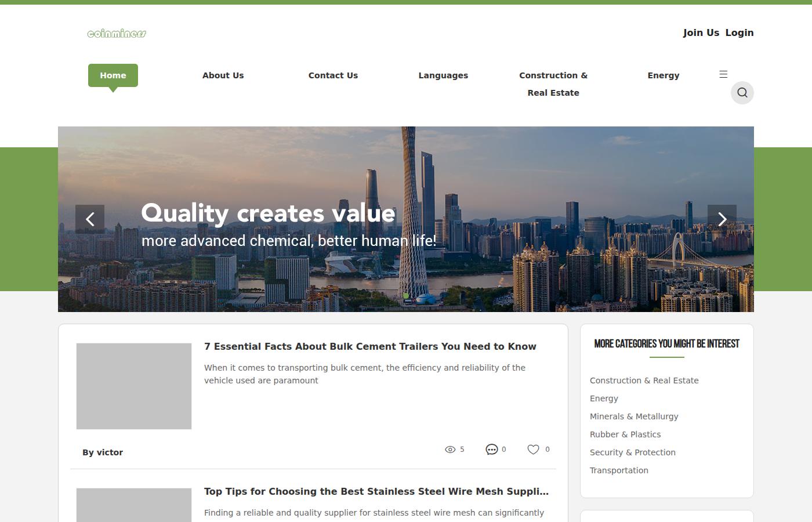Click the wire mesh article excerpt text
This screenshot has height=522, width=812.
point(374,513)
